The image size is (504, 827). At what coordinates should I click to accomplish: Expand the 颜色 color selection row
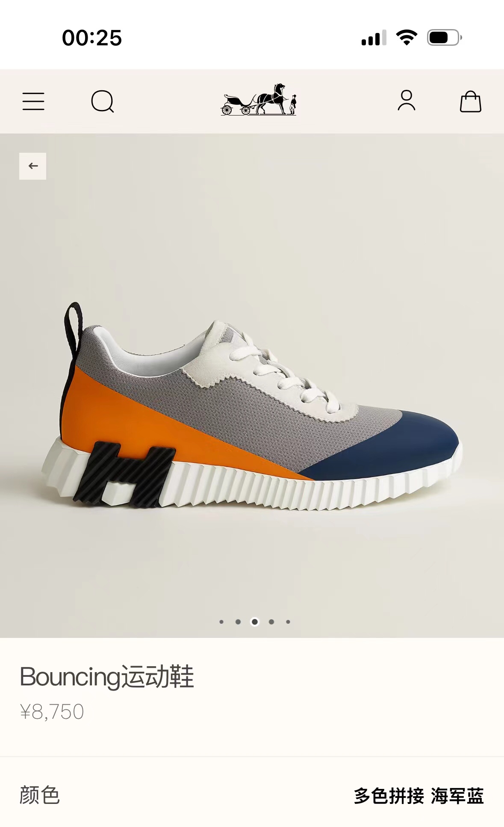click(252, 795)
